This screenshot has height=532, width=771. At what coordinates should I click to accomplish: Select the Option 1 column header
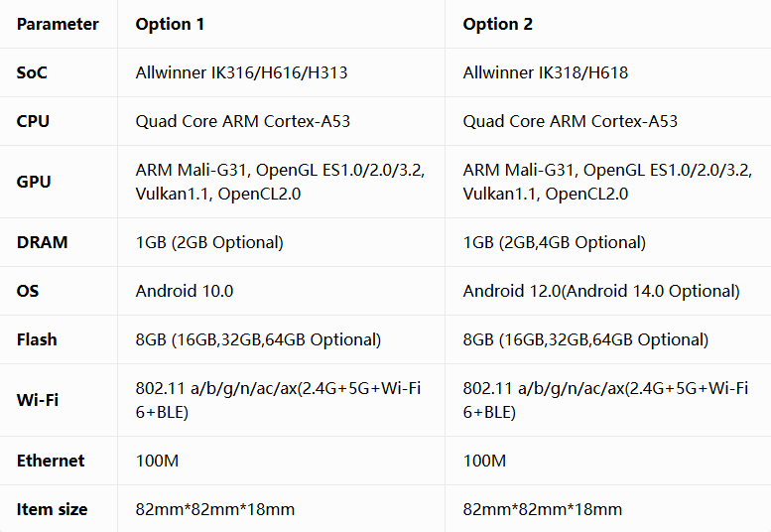[170, 24]
